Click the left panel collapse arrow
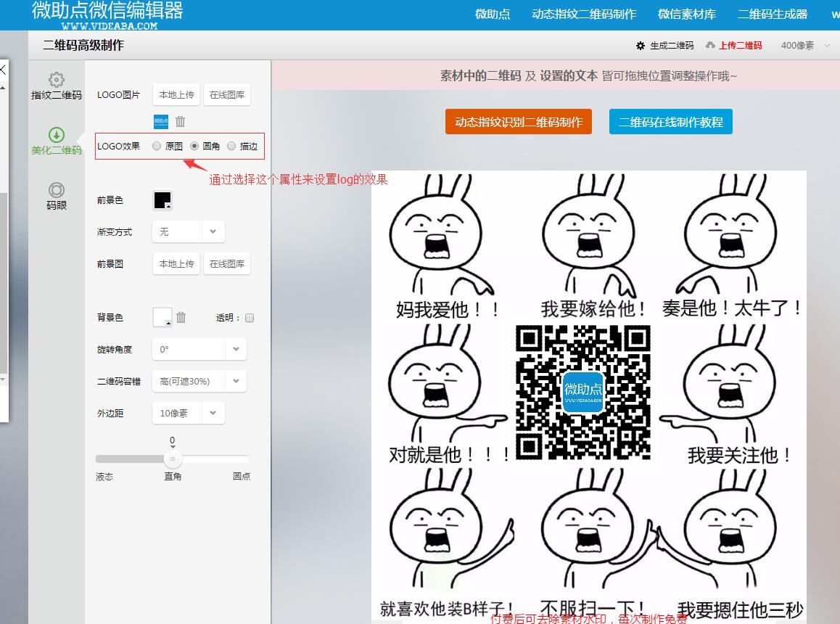Image resolution: width=840 pixels, height=624 pixels. [x=3, y=69]
